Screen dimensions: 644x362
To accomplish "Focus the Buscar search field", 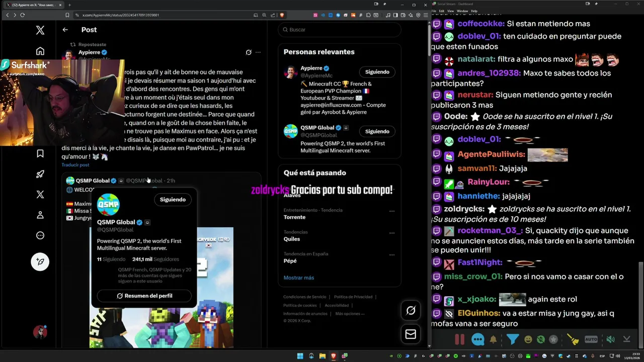I will [340, 30].
